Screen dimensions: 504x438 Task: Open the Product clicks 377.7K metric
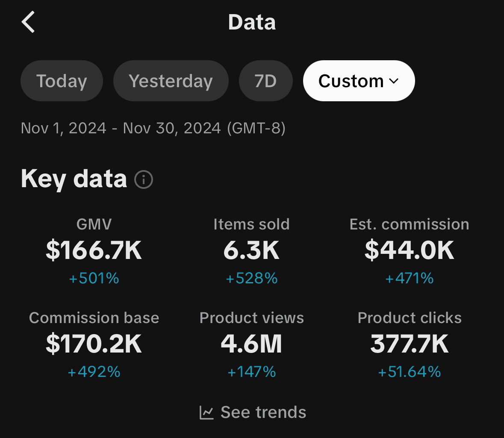(409, 344)
